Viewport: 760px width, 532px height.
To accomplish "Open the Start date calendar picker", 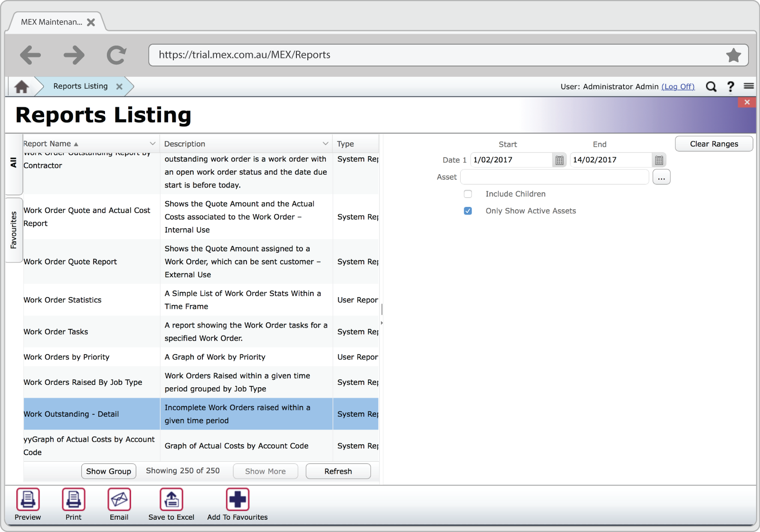I will 560,160.
